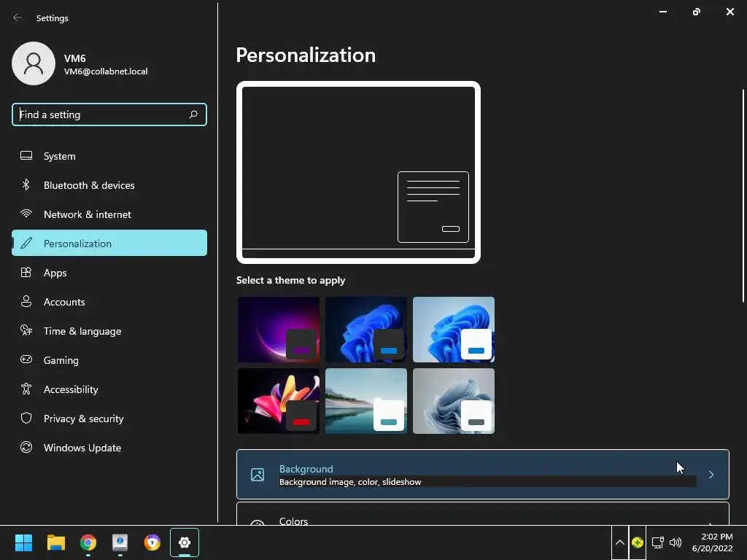
Task: Apply the lake landscape Sunrise theme
Action: (366, 401)
